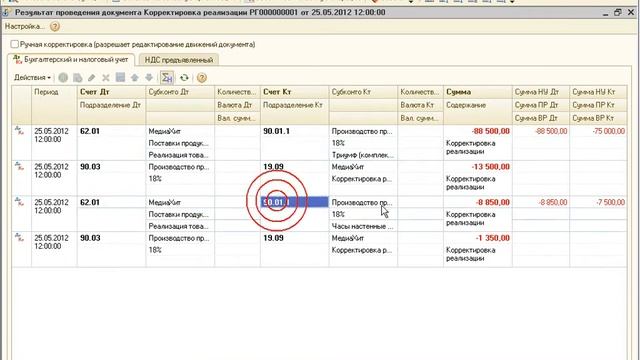The height and width of the screenshot is (360, 640).
Task: Click the Сумма column header
Action: coord(478,92)
